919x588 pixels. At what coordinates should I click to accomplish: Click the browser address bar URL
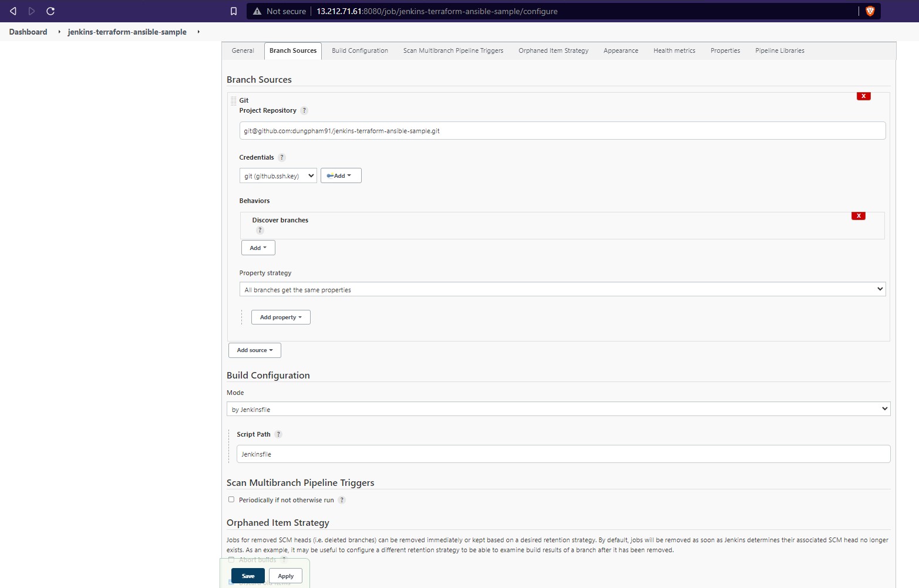437,11
